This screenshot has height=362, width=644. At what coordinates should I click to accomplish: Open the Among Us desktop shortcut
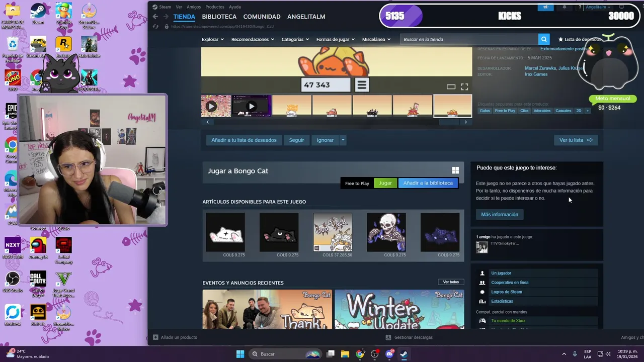[38, 248]
